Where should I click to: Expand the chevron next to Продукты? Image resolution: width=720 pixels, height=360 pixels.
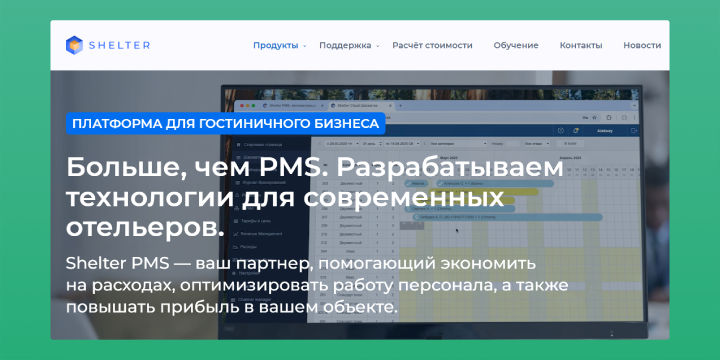point(304,46)
